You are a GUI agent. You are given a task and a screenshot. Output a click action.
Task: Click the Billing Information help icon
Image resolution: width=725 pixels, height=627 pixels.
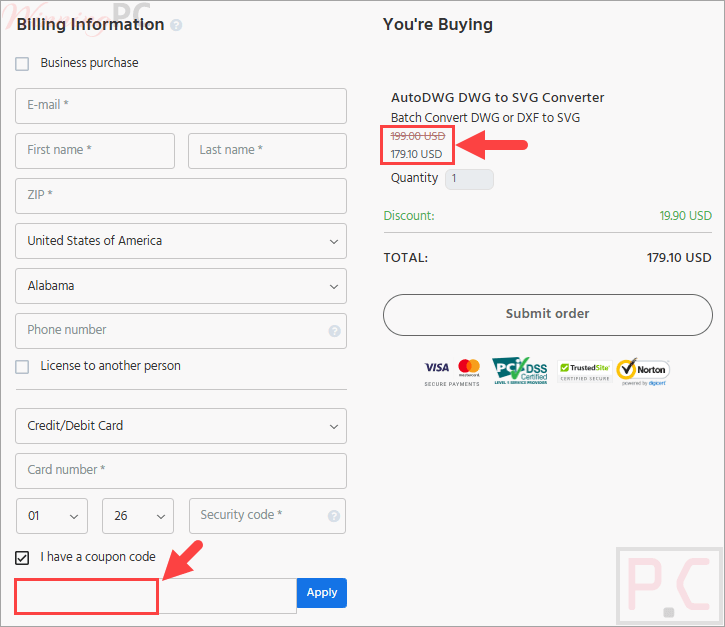click(x=176, y=25)
